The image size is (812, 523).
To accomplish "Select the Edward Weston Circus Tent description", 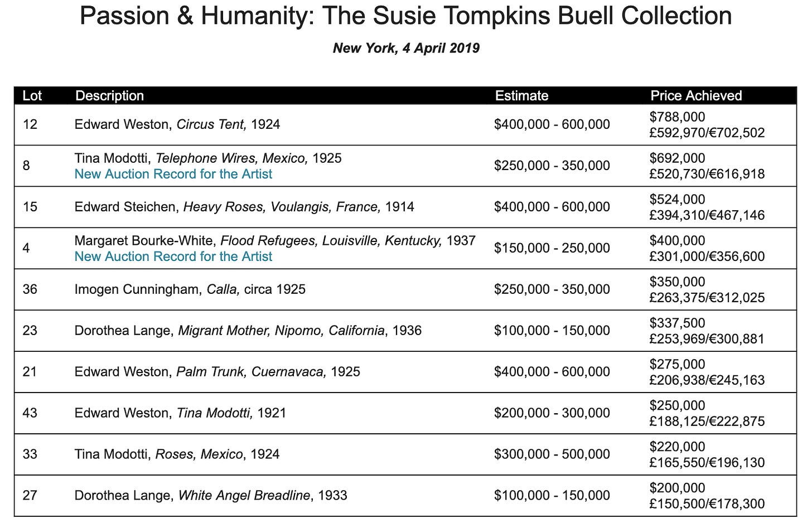I will click(x=177, y=124).
